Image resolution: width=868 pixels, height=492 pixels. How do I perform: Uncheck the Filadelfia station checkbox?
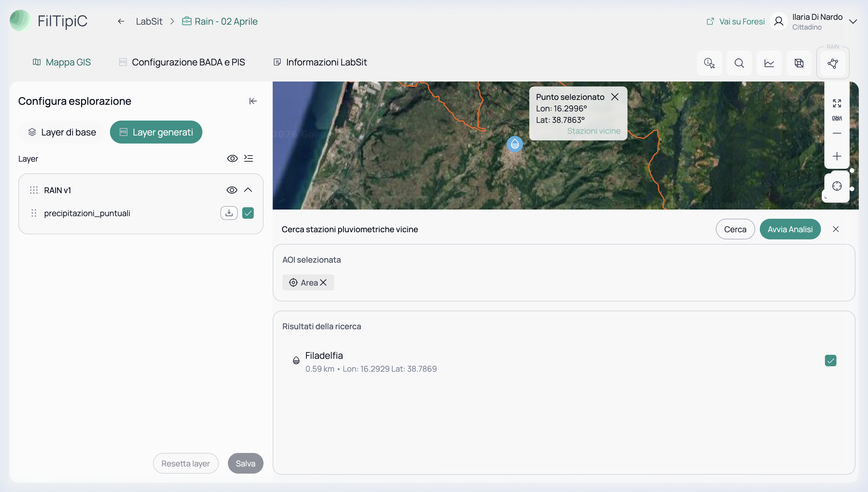click(x=831, y=361)
